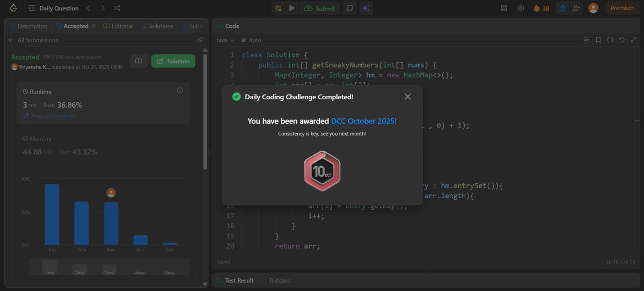644x291 pixels.
Task: Click the streak flame counter 38
Action: click(x=541, y=8)
